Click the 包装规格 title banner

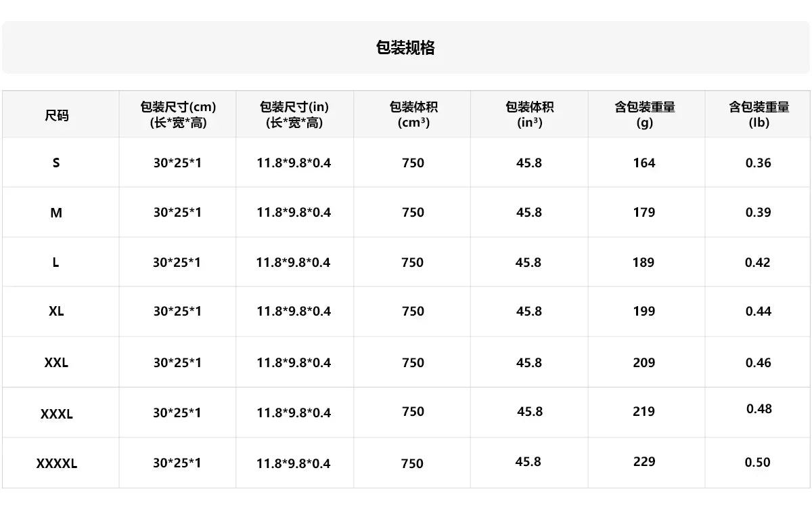tap(405, 47)
